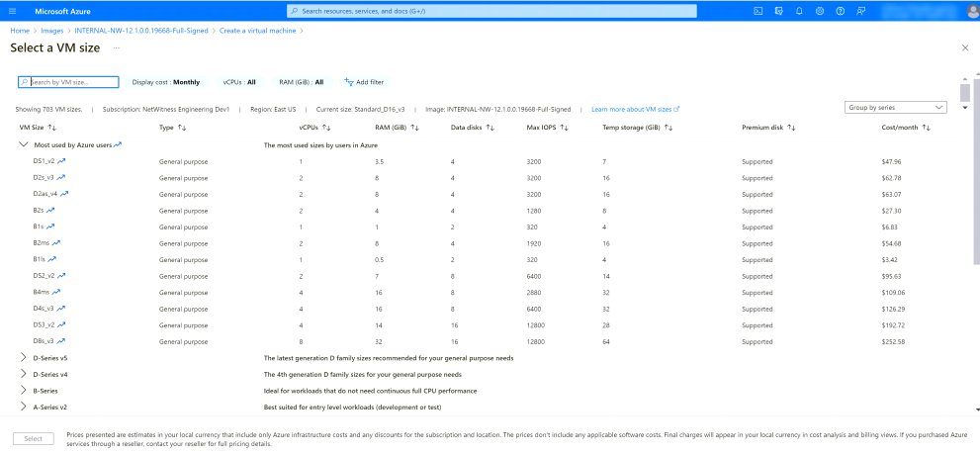This screenshot has height=455, width=980.
Task: Click the trending icon beside D8s_v3
Action: pyautogui.click(x=60, y=341)
